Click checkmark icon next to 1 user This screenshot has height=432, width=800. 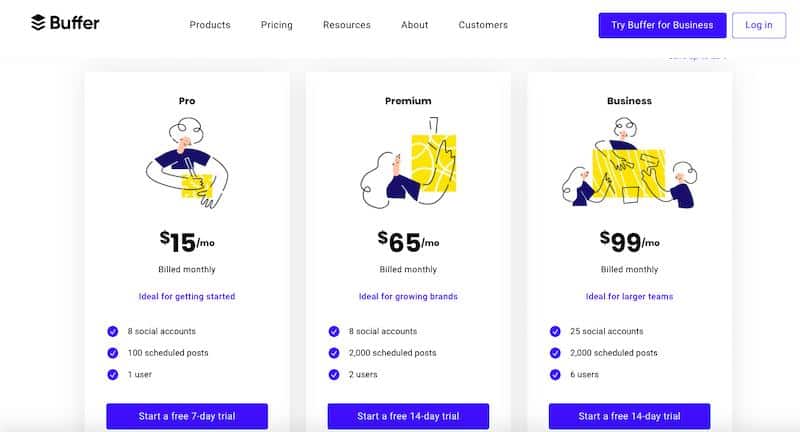click(x=113, y=374)
